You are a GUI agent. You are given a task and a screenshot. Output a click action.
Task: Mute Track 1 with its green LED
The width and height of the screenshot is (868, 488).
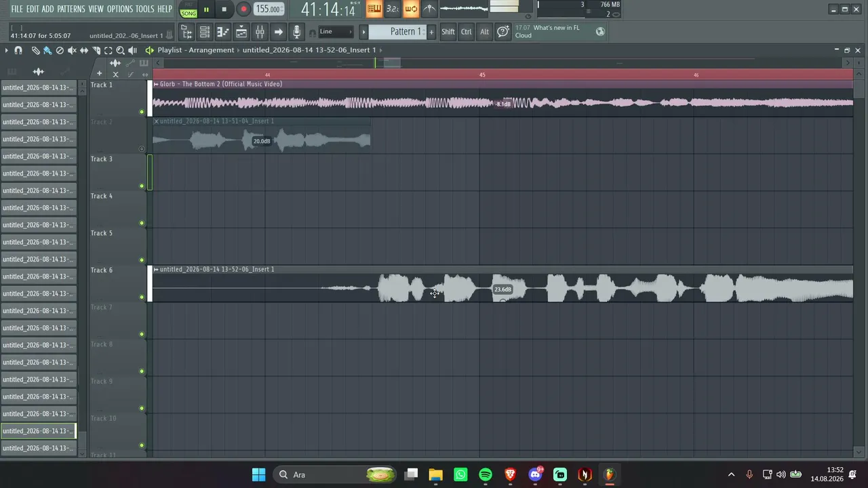142,112
